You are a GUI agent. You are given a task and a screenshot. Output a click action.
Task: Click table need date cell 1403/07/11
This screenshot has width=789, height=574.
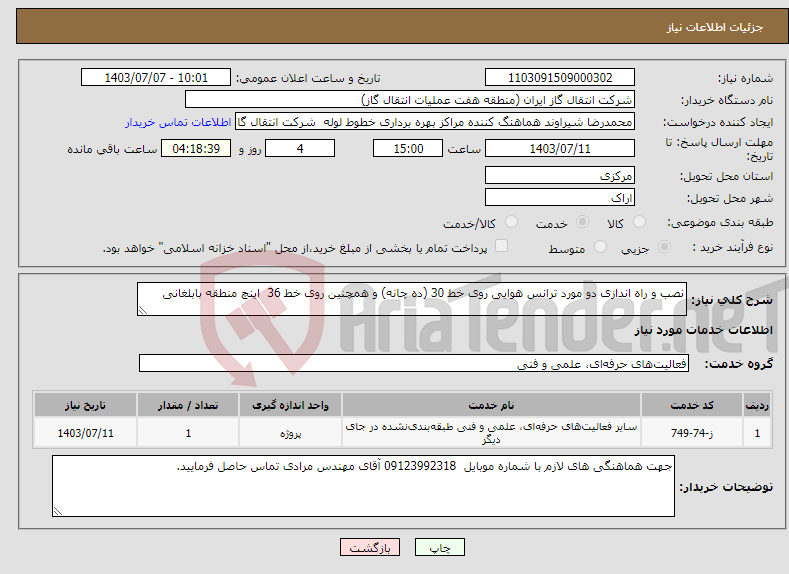pyautogui.click(x=86, y=433)
